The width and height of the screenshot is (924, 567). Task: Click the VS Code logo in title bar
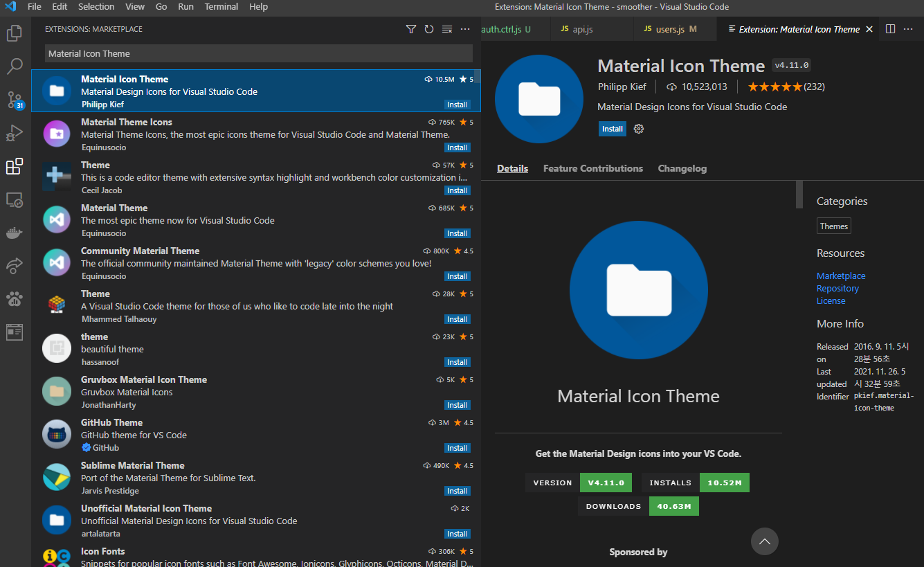[10, 6]
